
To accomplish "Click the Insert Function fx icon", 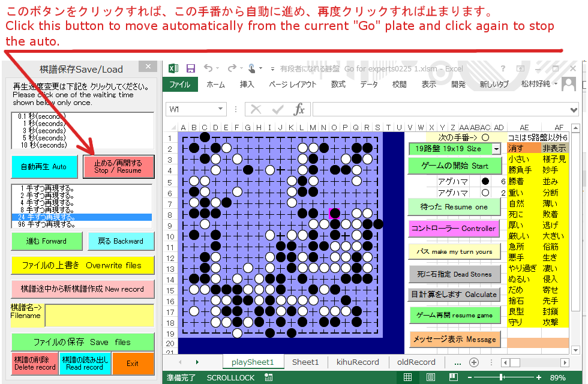I will [299, 109].
